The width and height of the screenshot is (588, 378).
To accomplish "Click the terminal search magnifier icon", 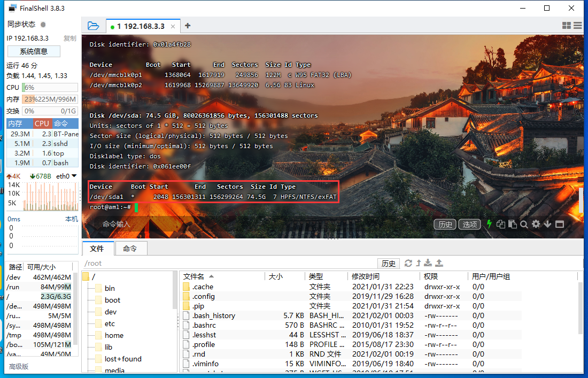I will click(524, 225).
